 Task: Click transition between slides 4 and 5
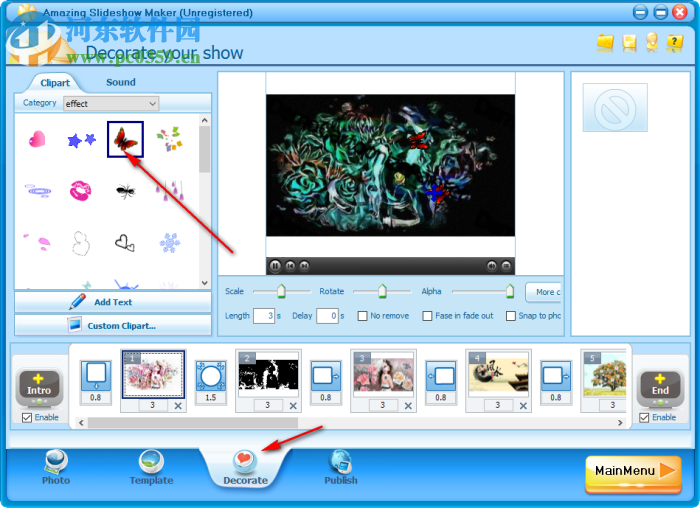point(556,376)
